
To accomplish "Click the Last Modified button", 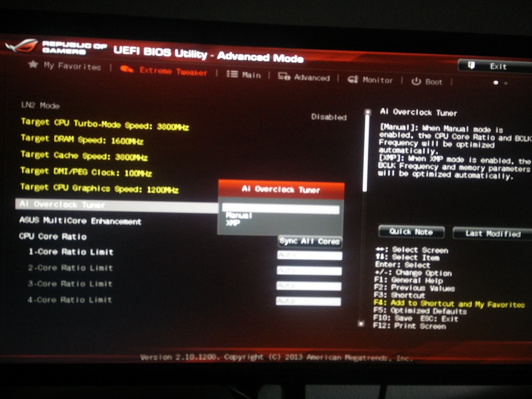I will [493, 233].
